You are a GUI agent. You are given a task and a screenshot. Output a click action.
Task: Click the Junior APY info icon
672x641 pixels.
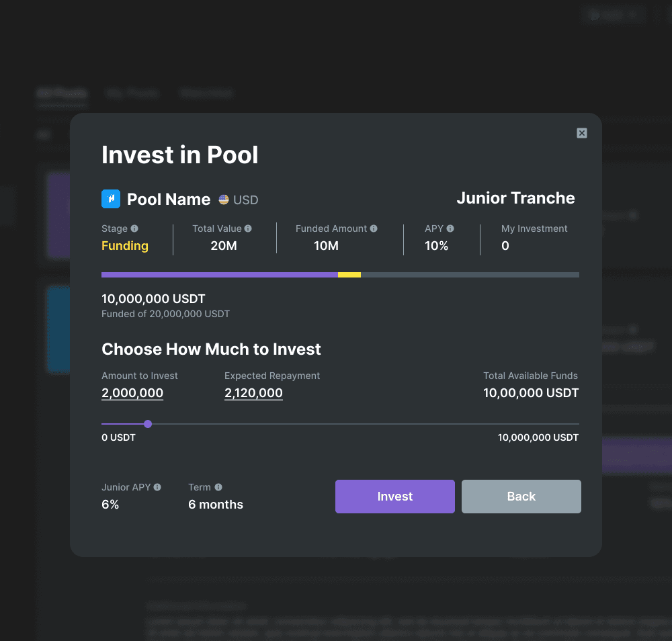click(157, 487)
